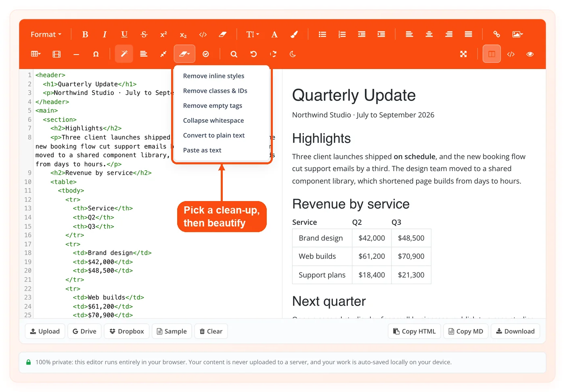Apply strikethrough formatting
The width and height of the screenshot is (565, 392).
coord(144,34)
